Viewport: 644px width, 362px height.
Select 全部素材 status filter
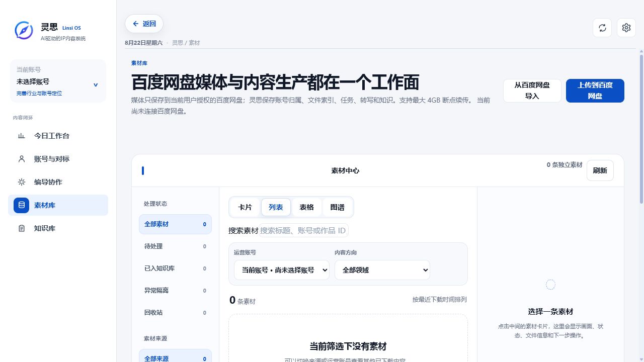pyautogui.click(x=175, y=224)
